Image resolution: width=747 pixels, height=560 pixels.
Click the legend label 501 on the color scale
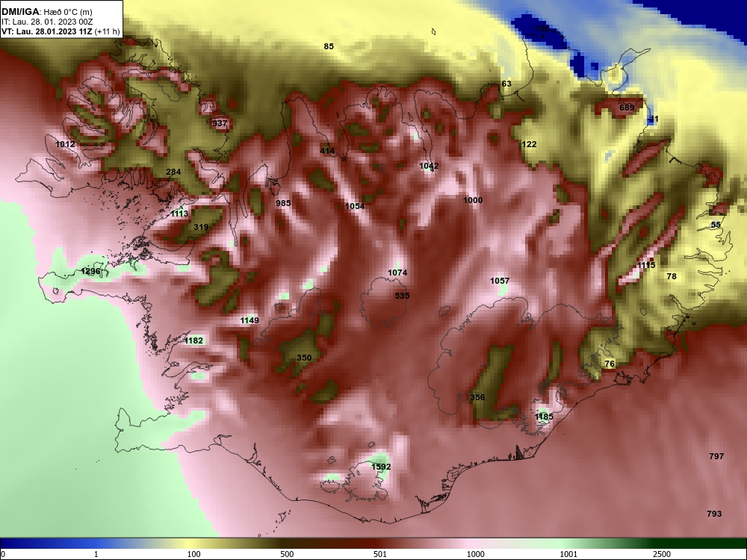click(x=380, y=554)
